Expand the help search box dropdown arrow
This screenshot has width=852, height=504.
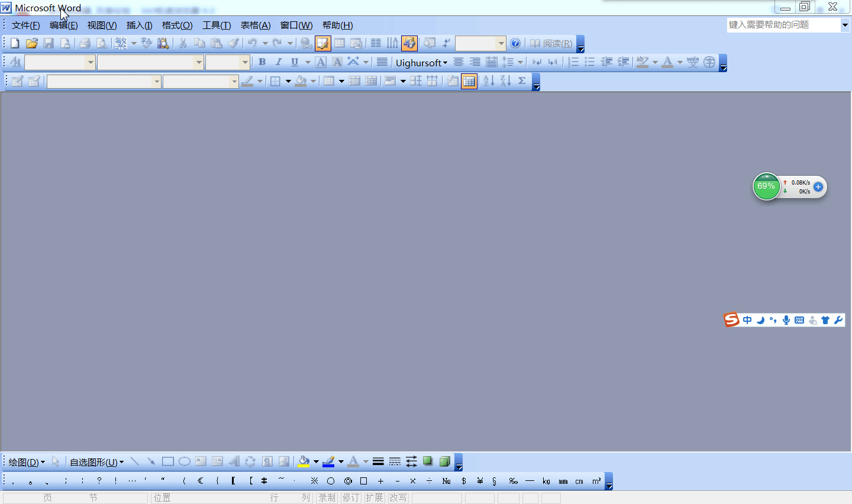pyautogui.click(x=845, y=25)
